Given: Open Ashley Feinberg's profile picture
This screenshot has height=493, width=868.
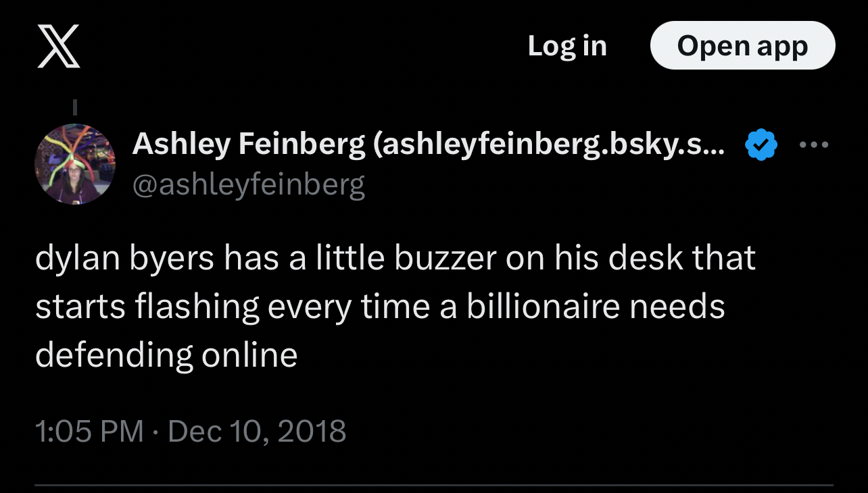Looking at the screenshot, I should (75, 164).
